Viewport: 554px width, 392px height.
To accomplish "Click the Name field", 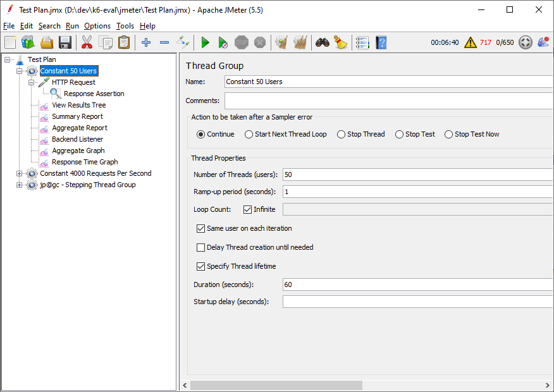I will tap(389, 82).
